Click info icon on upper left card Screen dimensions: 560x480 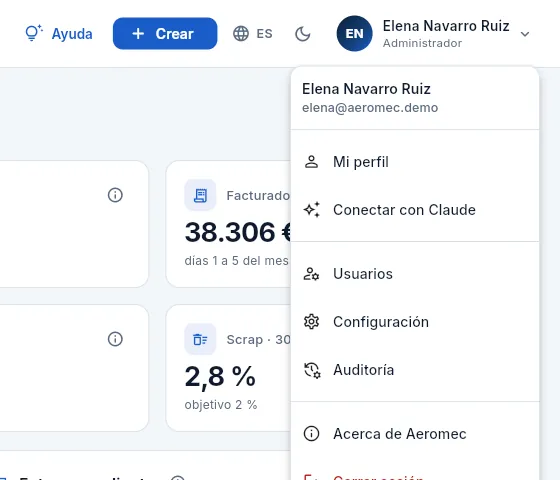115,195
